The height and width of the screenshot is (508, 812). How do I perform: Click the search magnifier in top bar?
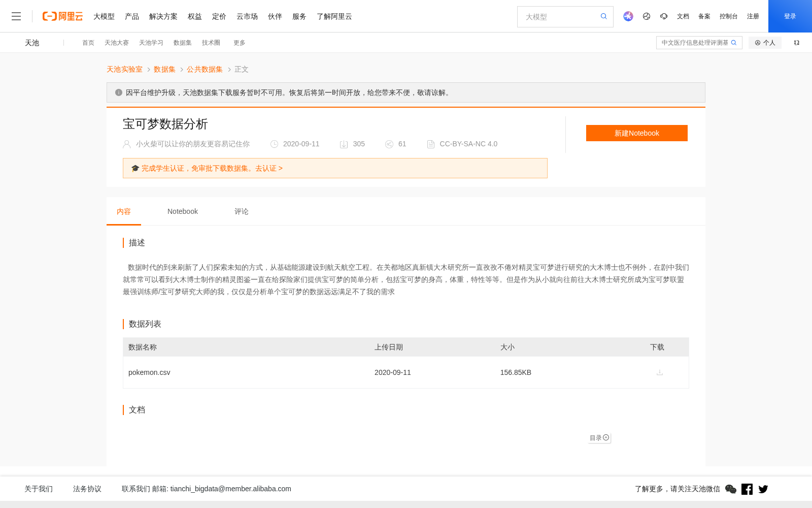click(604, 16)
